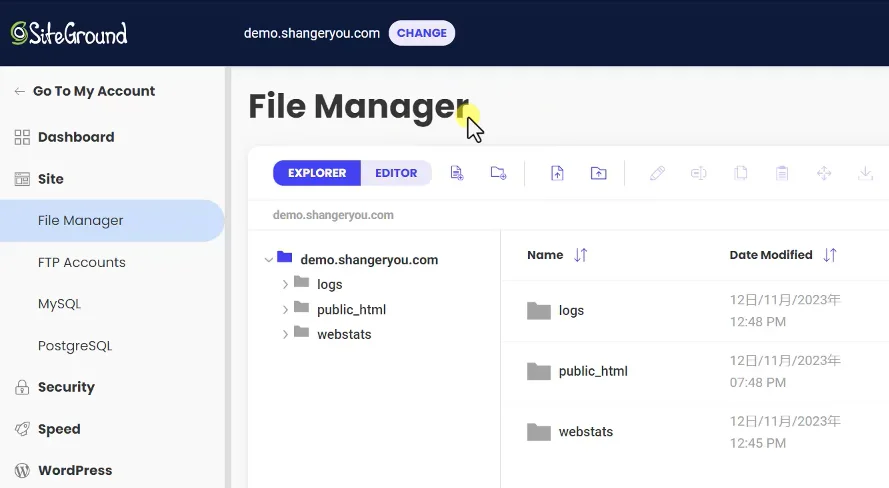Screen dimensions: 889x488
Task: Open PostgreSQL page in sidebar
Action: (x=75, y=346)
